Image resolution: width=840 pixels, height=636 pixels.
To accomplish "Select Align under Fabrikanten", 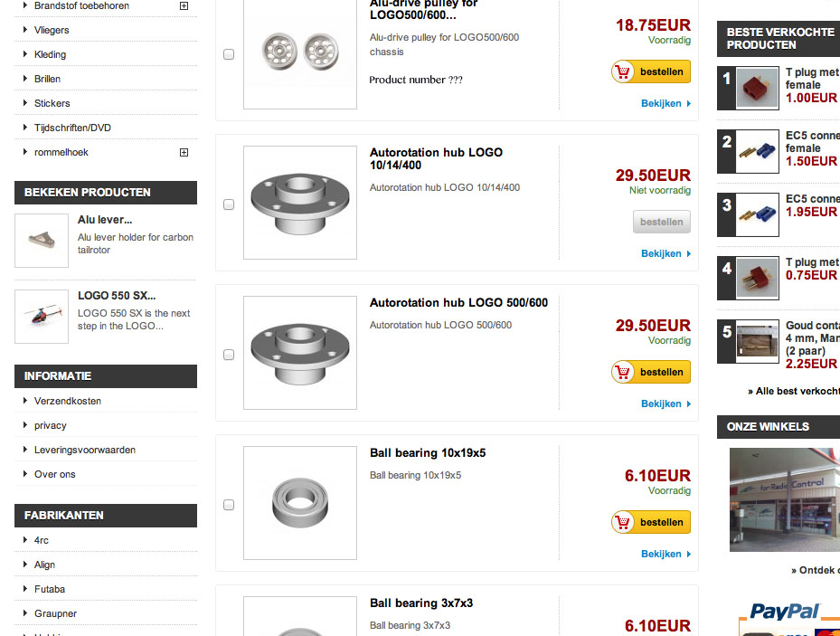I will (47, 565).
